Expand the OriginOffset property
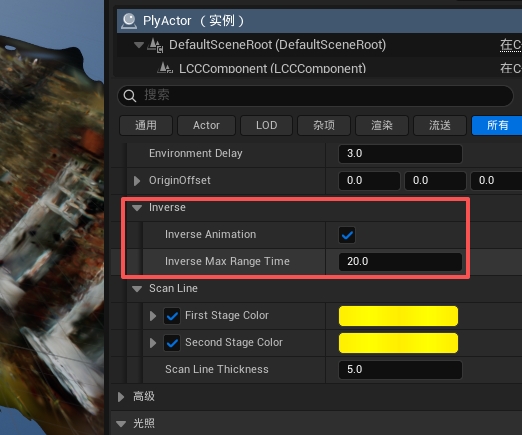The width and height of the screenshot is (522, 435). (x=137, y=181)
